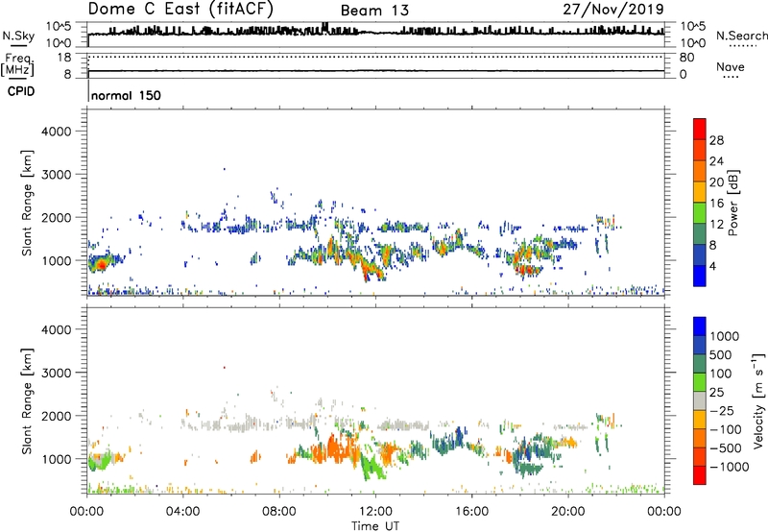768x532 pixels.
Task: Click the 'N.Sky' legend label
Action: tap(18, 36)
